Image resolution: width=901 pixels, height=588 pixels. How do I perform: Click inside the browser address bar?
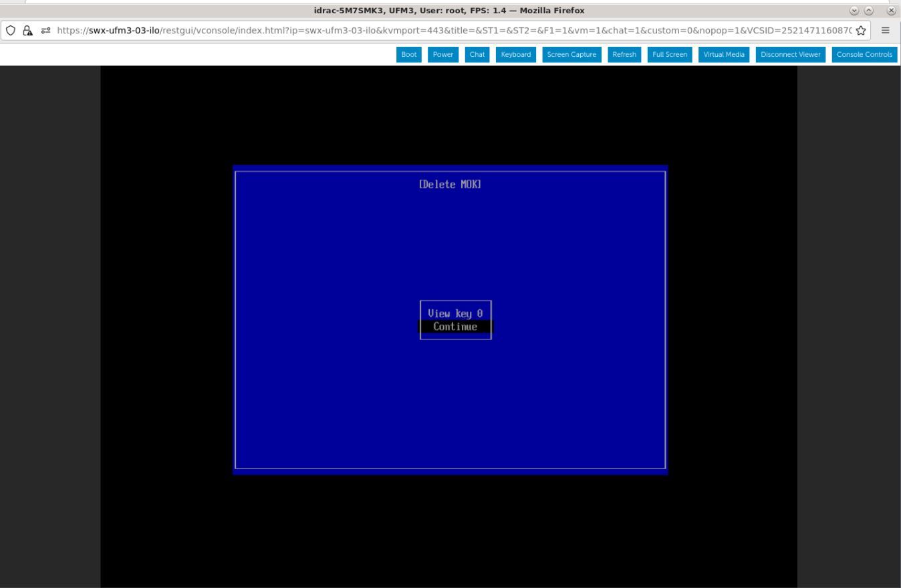[401, 30]
